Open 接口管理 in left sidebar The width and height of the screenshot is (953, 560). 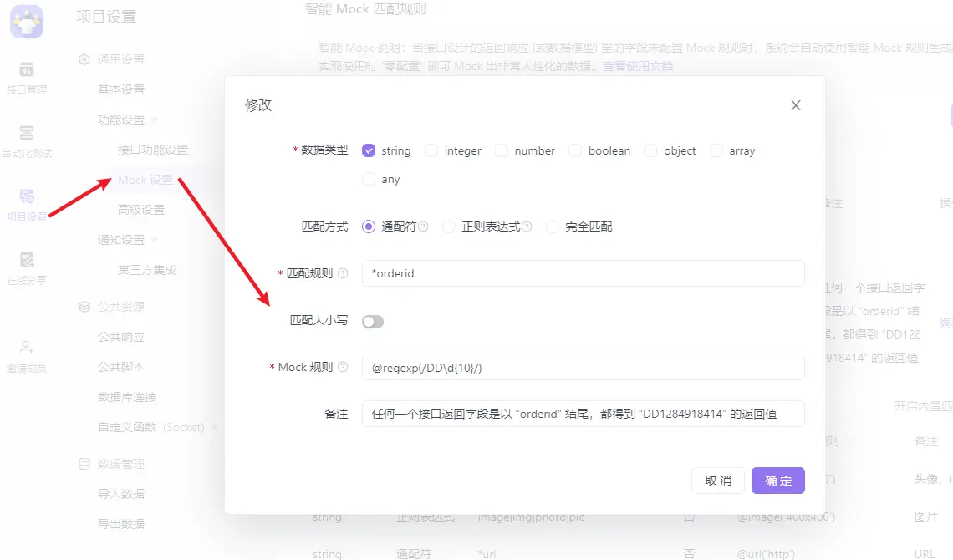coord(27,79)
